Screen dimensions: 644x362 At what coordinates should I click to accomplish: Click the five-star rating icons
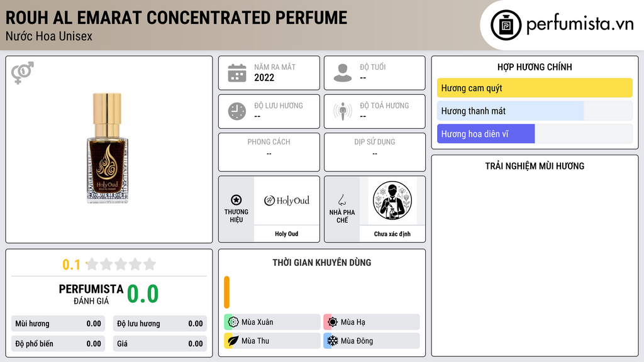pyautogui.click(x=121, y=264)
